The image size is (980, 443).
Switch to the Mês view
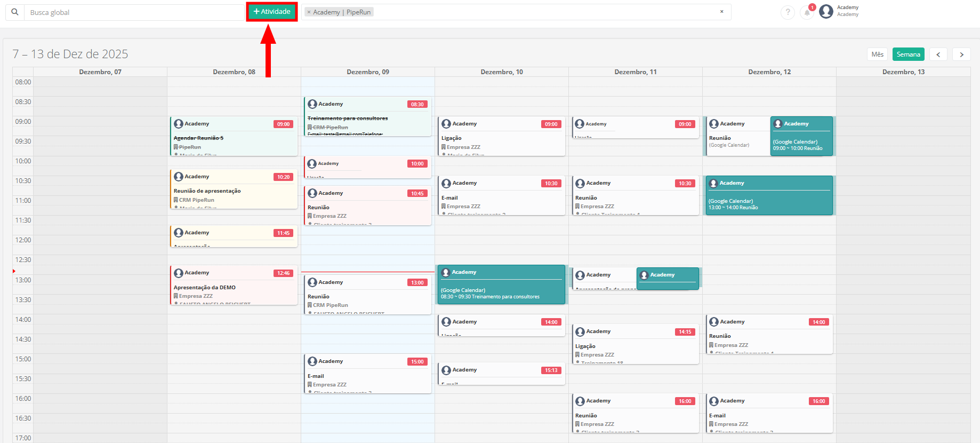(877, 54)
